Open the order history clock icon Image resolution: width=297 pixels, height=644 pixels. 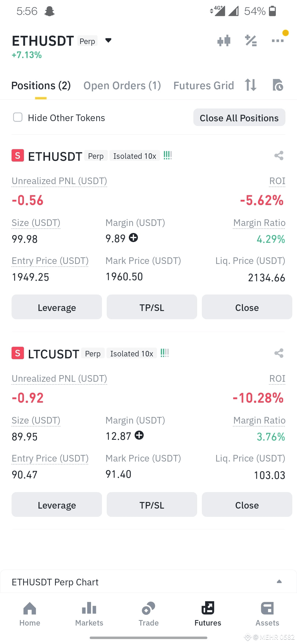click(x=278, y=85)
